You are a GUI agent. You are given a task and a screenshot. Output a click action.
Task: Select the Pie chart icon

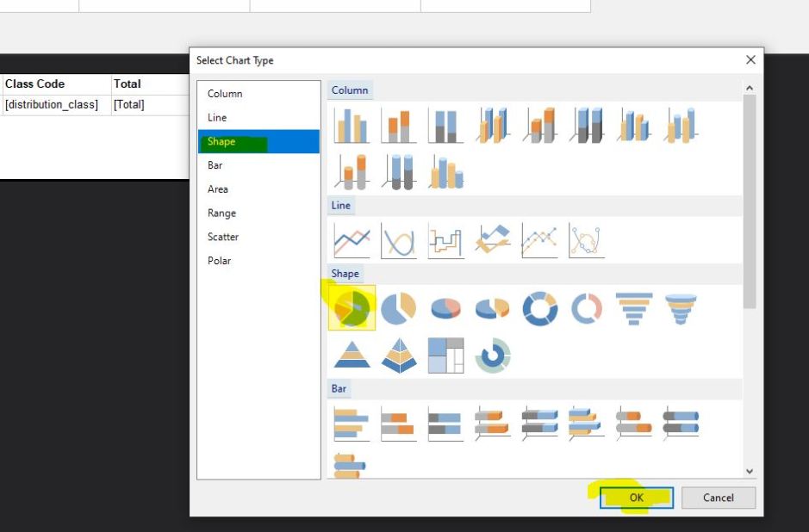[352, 308]
